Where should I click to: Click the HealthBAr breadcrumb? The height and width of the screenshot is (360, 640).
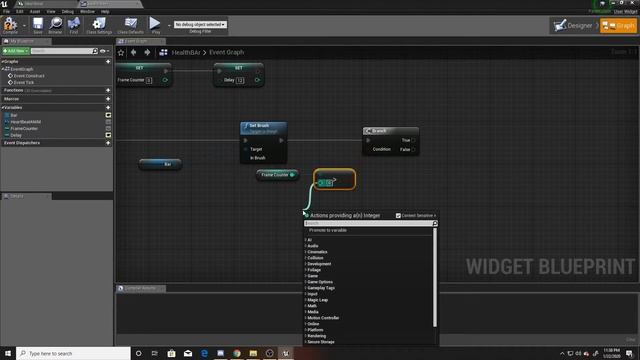click(x=186, y=52)
